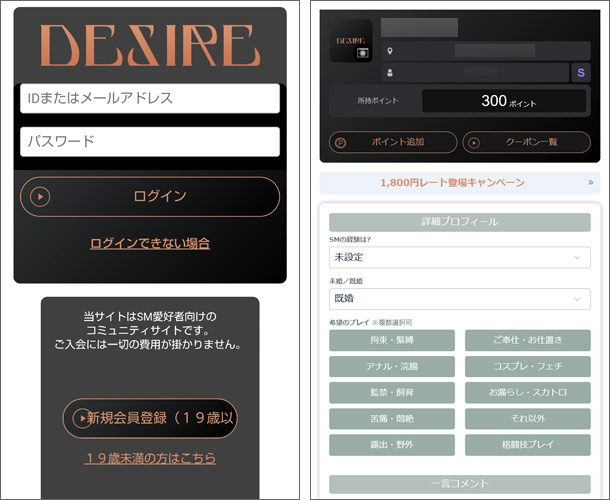Click the play icon on 新規会員登録
610x500 pixels.
(79, 418)
